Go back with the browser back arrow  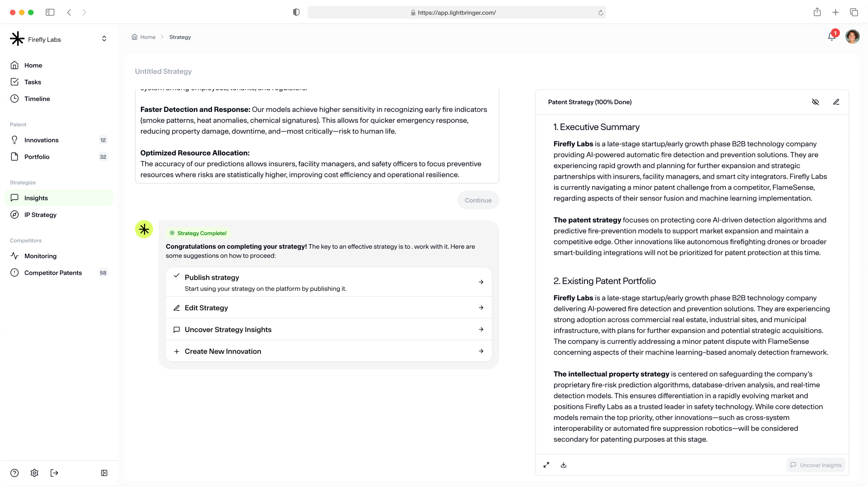coord(69,13)
